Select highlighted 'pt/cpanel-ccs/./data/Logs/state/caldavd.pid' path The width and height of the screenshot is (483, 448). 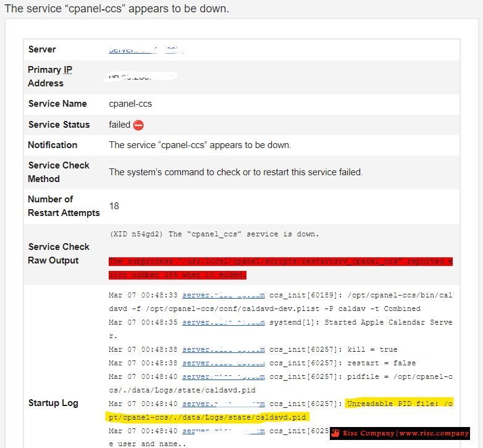tap(208, 417)
